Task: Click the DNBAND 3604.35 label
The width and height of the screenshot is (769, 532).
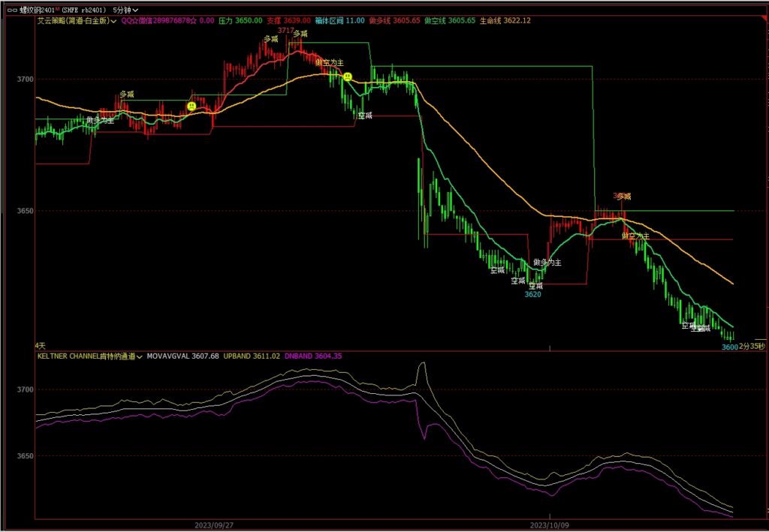Action: pos(313,356)
